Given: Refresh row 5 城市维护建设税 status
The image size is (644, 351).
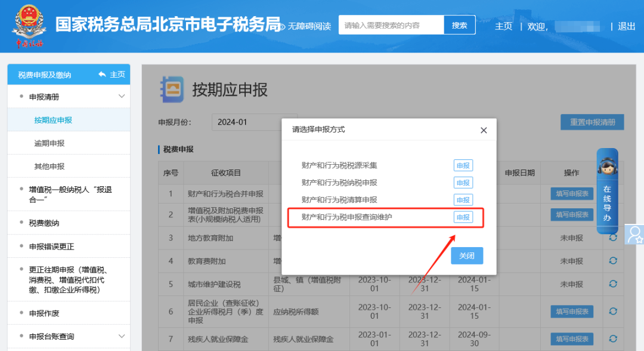Looking at the screenshot, I should tap(613, 284).
